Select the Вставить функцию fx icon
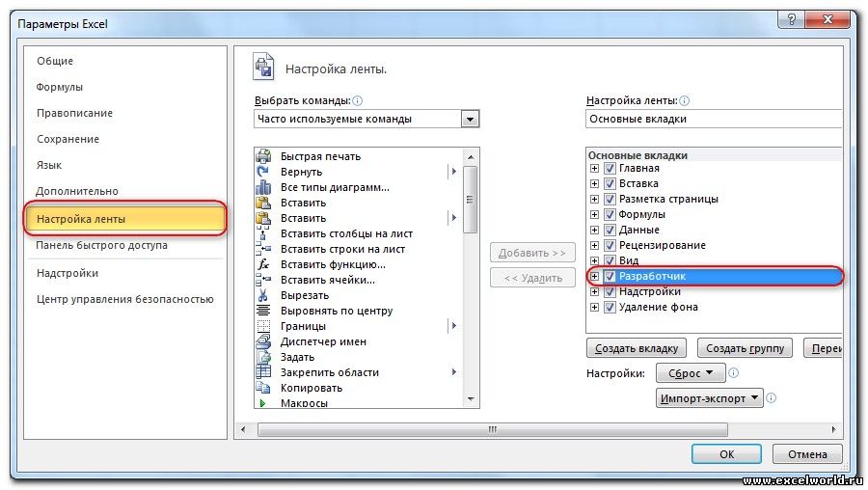 pos(263,264)
